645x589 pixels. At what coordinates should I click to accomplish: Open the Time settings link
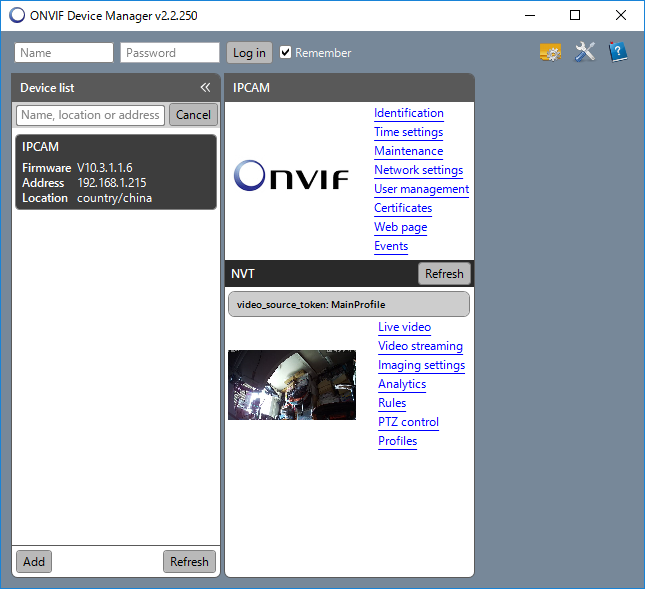408,132
